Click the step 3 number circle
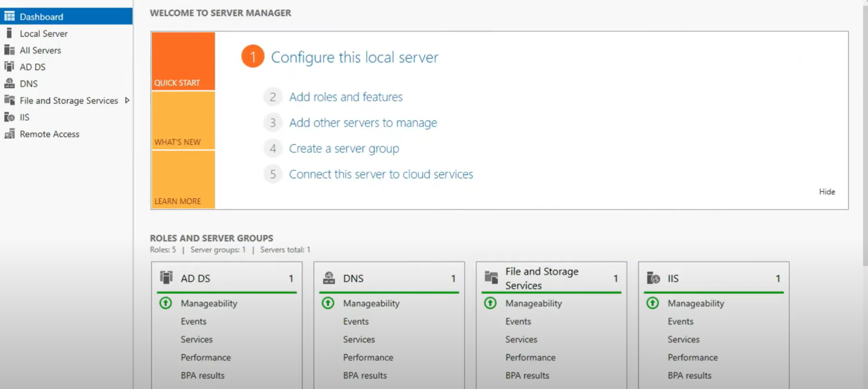 [273, 122]
